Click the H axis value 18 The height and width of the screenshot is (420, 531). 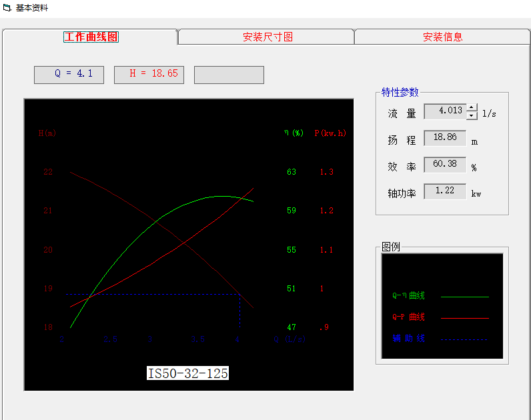tap(48, 327)
